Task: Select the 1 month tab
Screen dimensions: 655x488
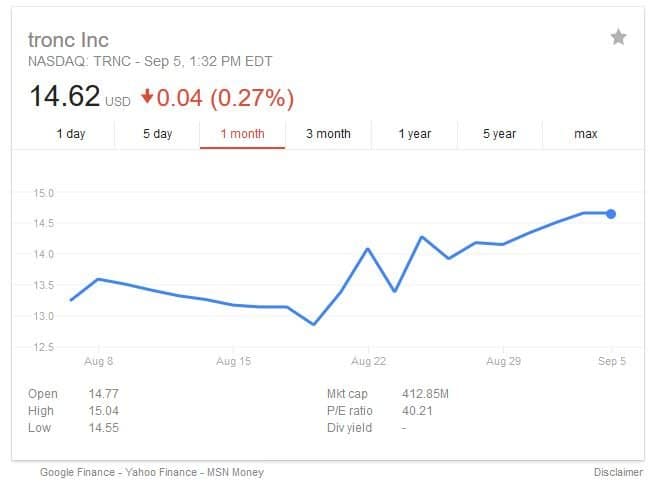Action: pos(242,134)
